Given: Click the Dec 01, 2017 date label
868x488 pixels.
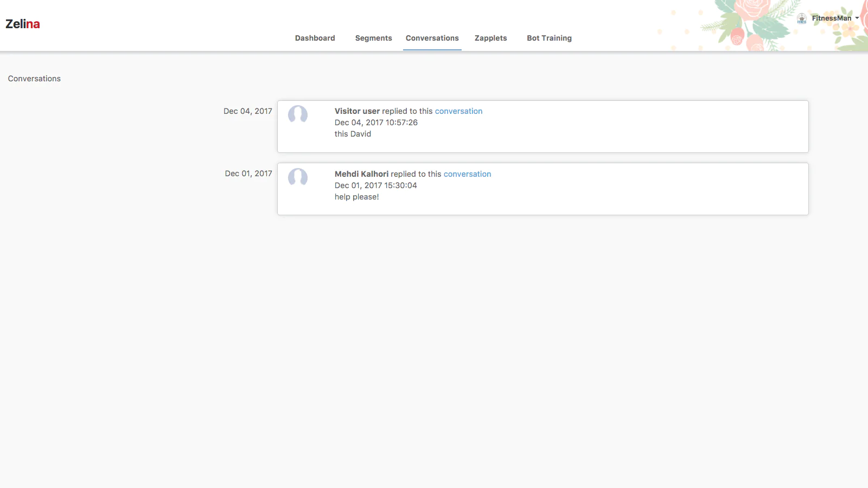Looking at the screenshot, I should tap(248, 174).
